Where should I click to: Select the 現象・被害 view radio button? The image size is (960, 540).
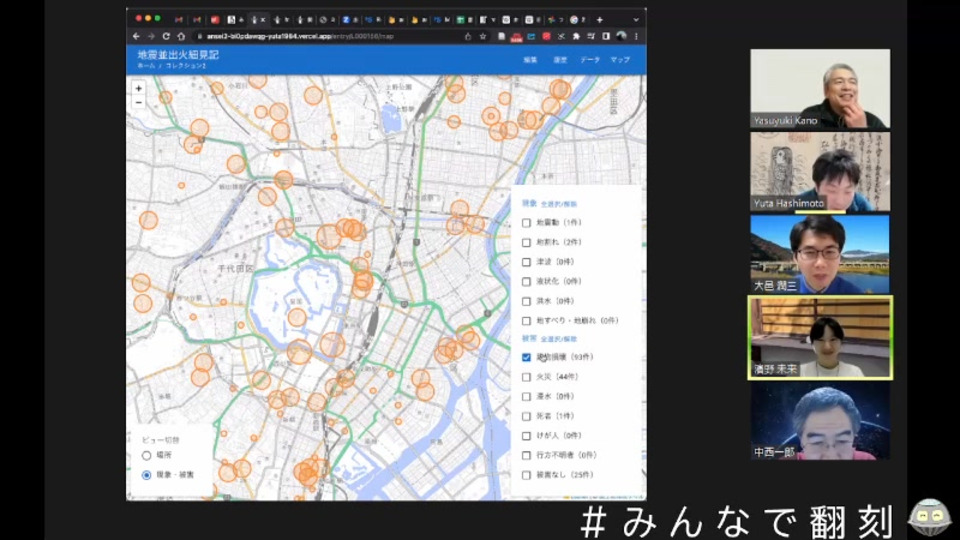146,475
